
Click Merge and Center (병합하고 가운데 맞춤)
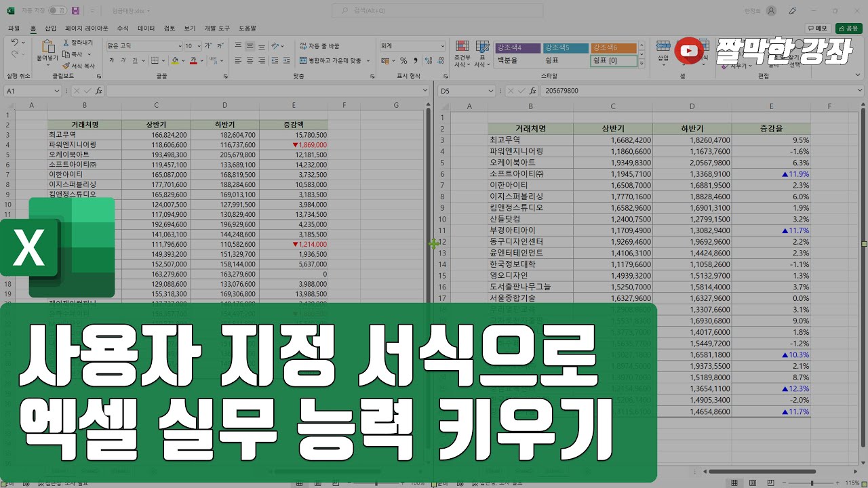(x=331, y=60)
